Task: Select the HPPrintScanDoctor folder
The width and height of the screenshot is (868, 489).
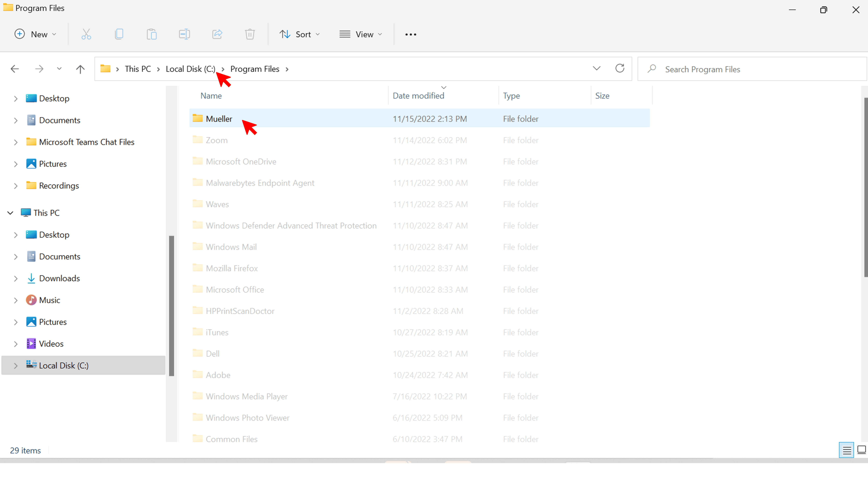Action: (x=420, y=311)
